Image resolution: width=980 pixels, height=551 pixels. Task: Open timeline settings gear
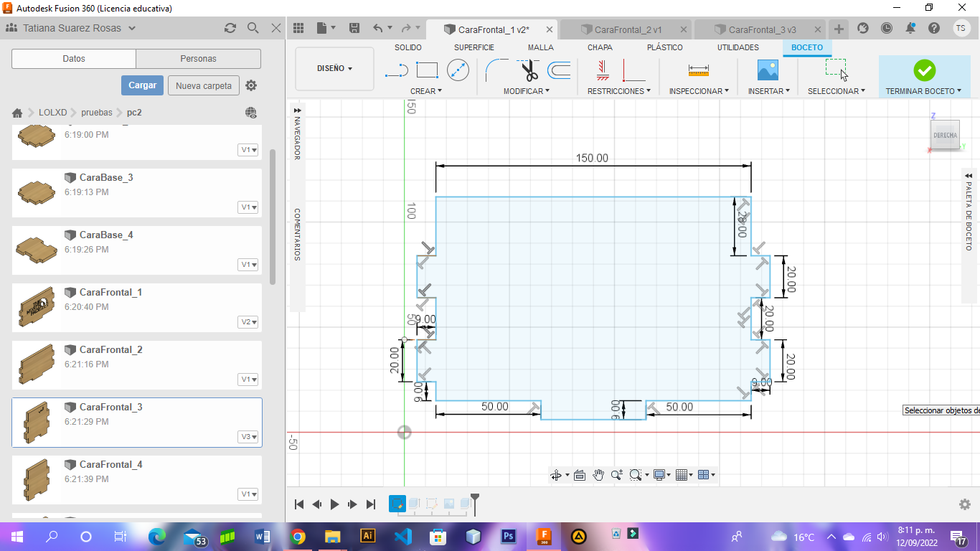(965, 504)
